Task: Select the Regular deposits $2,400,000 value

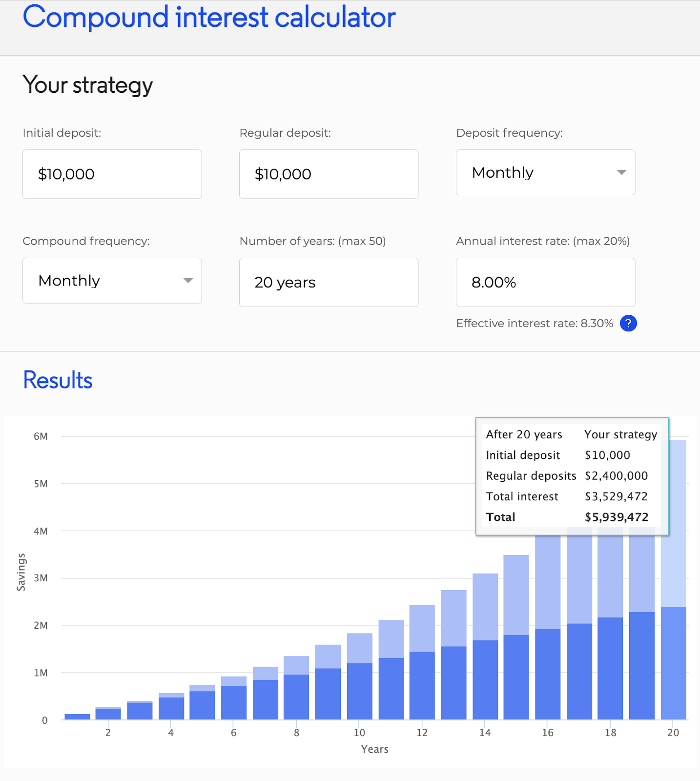Action: point(616,476)
